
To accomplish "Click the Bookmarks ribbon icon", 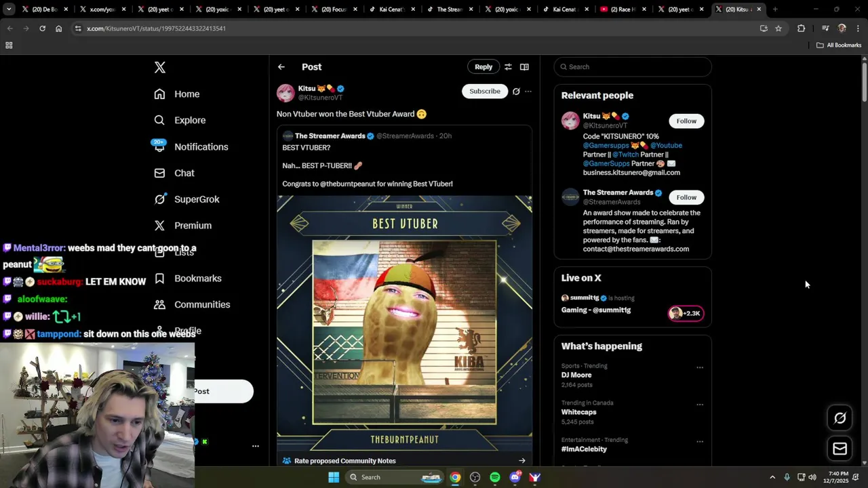I will click(159, 279).
